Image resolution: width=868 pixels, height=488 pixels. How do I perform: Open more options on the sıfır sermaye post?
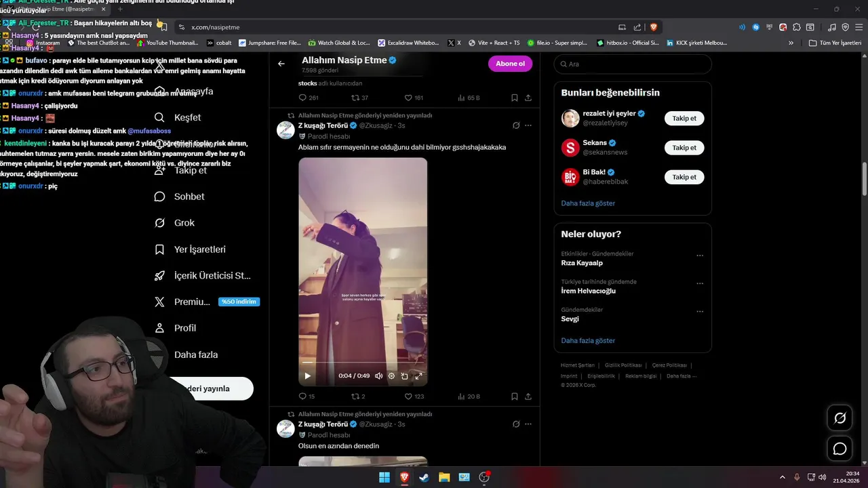528,125
